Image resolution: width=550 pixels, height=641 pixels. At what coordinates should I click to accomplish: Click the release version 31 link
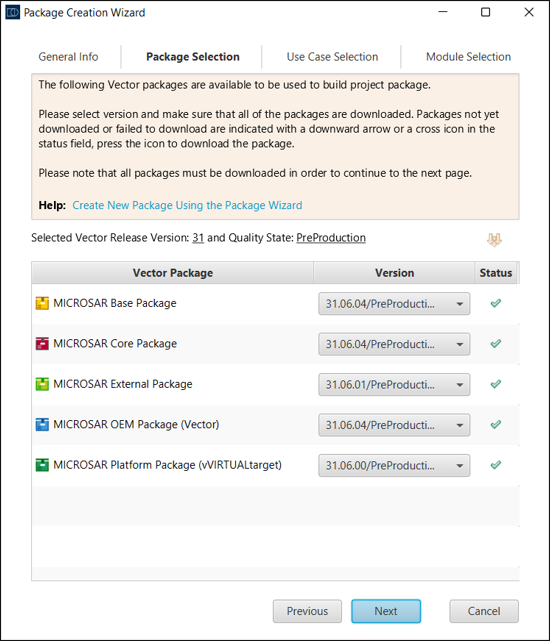(198, 238)
